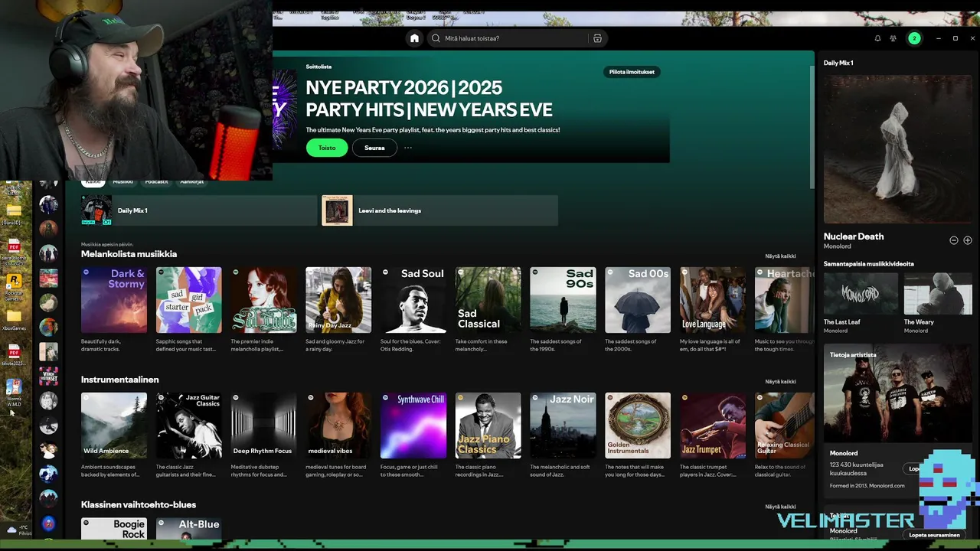The image size is (980, 551).
Task: Open the Rockstar Games desktop shortcut
Action: 14,285
